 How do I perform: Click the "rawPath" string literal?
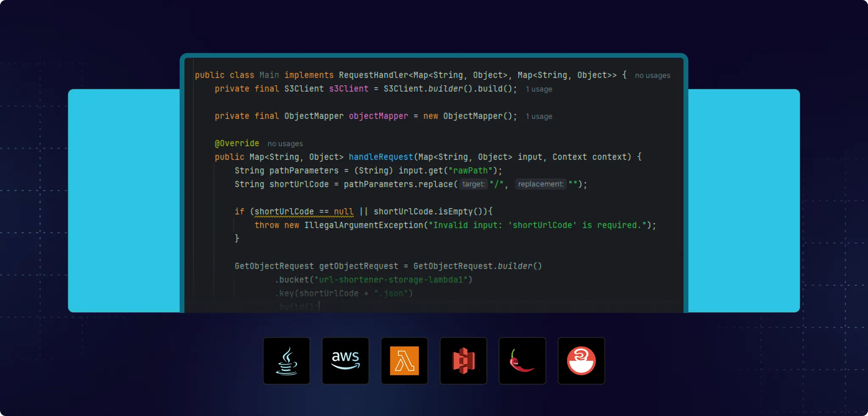470,170
